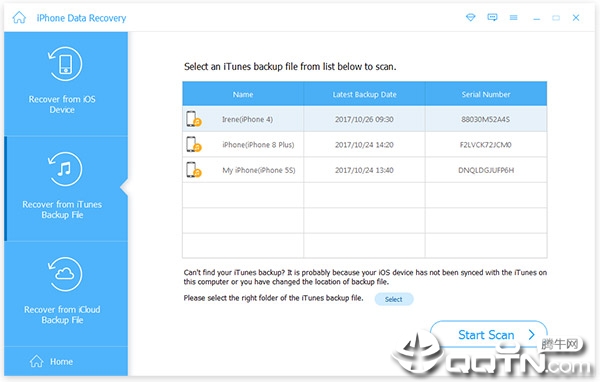Select Recover from iTunes Backup File icon
The image size is (600, 382).
pyautogui.click(x=65, y=169)
